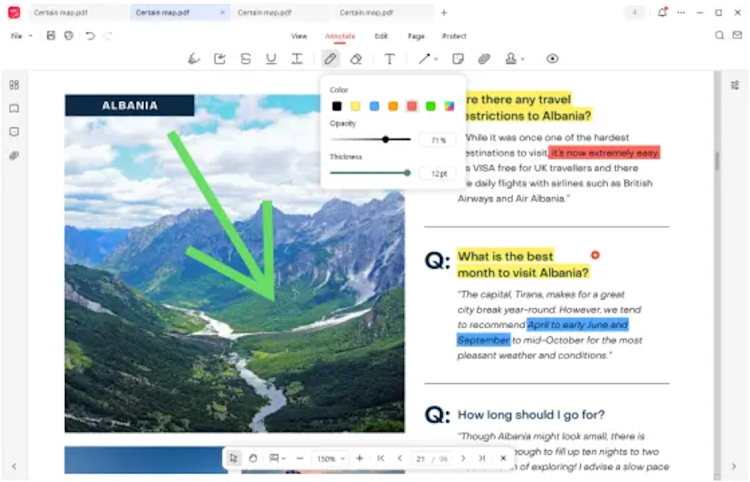Expand the 150% zoom level dropdown
Screen dimensions: 750x482
pyautogui.click(x=343, y=458)
